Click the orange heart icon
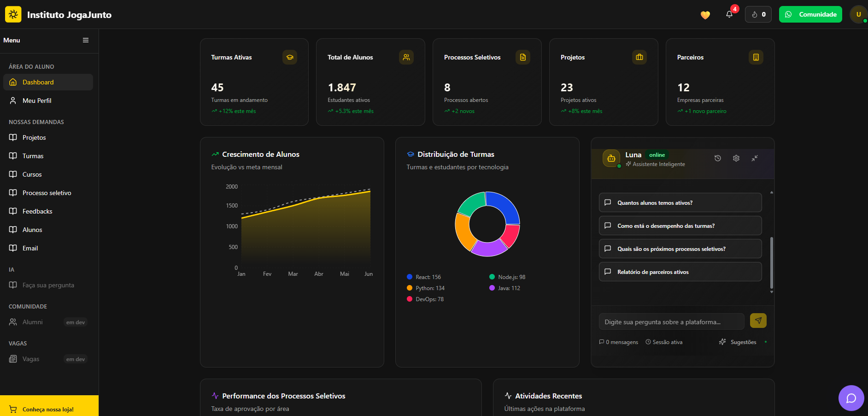 [705, 15]
